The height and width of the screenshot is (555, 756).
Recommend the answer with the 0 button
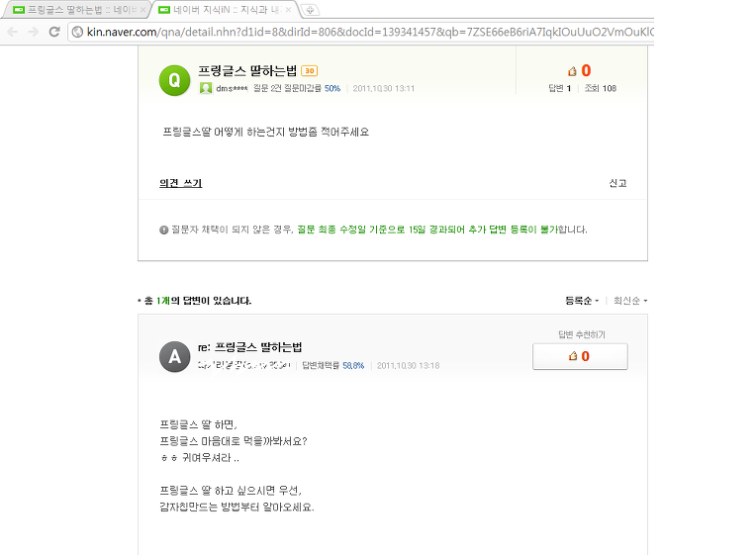click(x=580, y=356)
